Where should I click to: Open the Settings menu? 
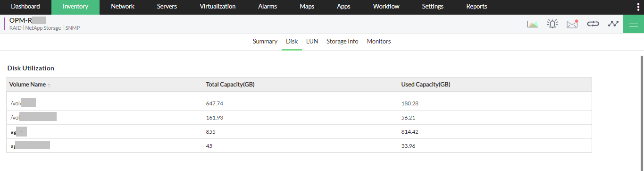433,7
